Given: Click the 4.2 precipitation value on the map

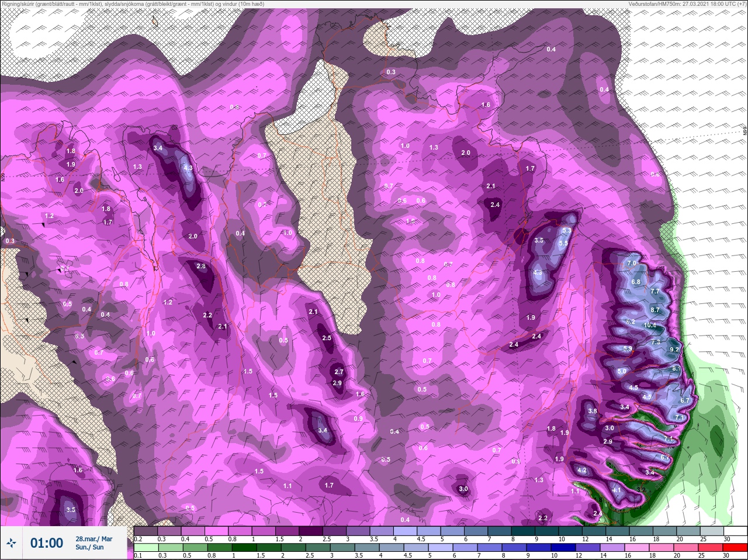Looking at the screenshot, I should tap(581, 470).
